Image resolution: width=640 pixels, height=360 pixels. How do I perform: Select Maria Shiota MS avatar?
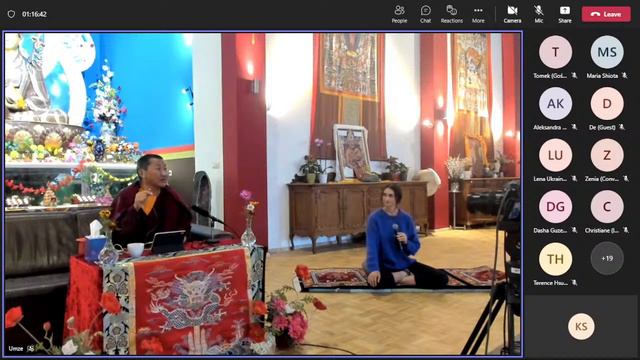pyautogui.click(x=607, y=52)
